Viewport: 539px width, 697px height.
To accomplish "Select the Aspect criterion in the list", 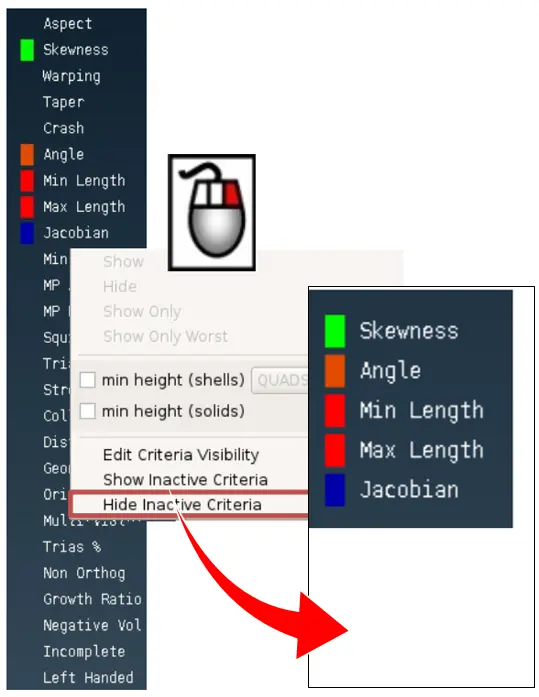I will tap(68, 24).
